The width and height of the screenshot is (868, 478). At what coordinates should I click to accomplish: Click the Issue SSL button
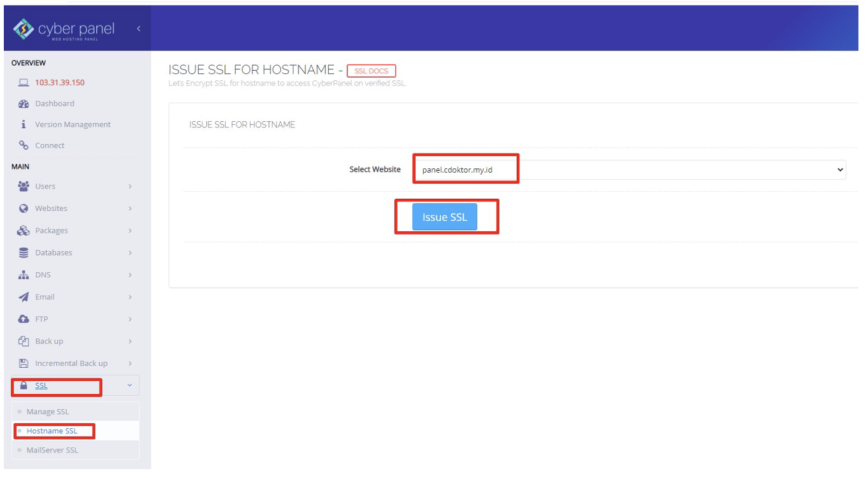pos(444,217)
